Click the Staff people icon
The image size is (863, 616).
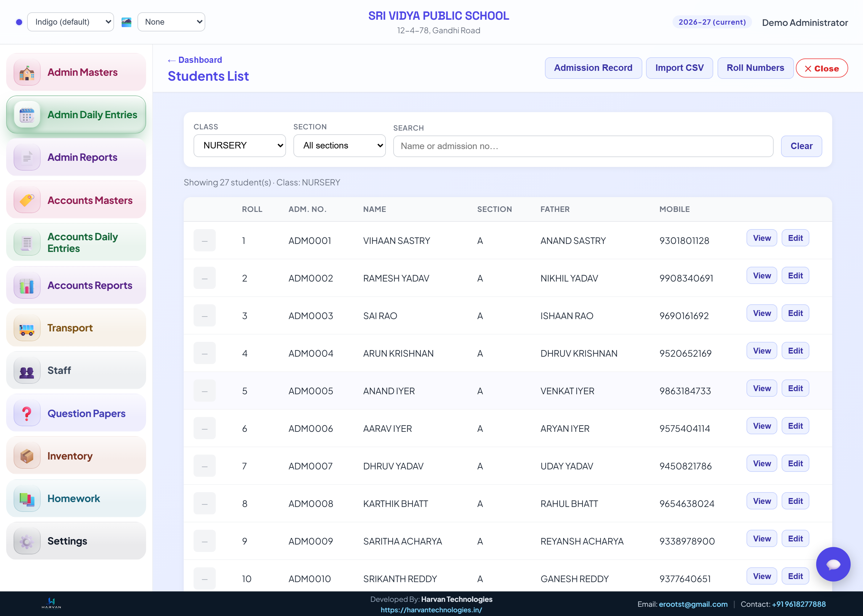click(x=27, y=370)
